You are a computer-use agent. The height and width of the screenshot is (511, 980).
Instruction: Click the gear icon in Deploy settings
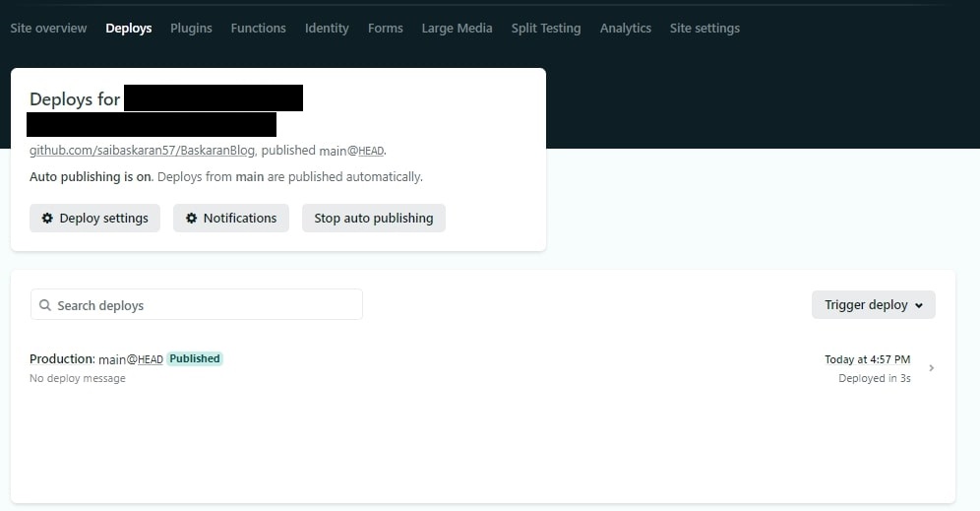(x=47, y=218)
